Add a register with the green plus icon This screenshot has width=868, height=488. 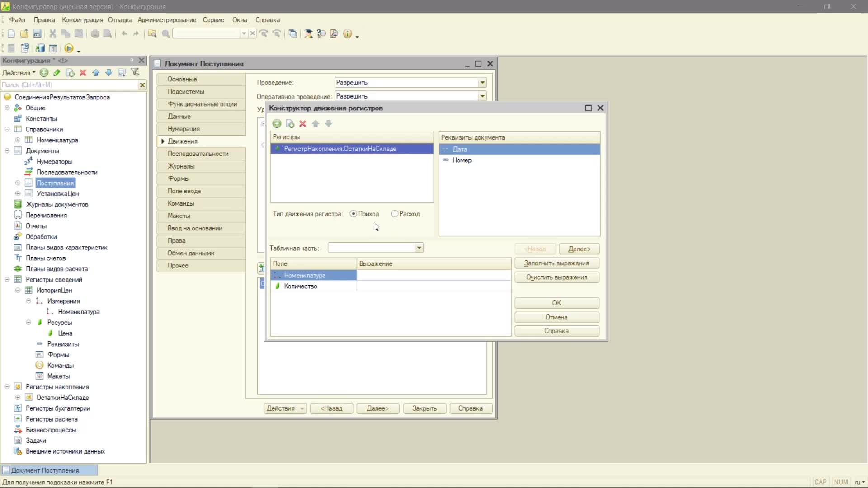tap(277, 123)
